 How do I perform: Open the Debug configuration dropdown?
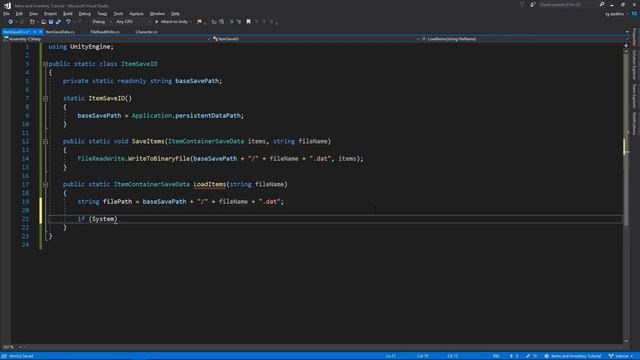click(102, 22)
